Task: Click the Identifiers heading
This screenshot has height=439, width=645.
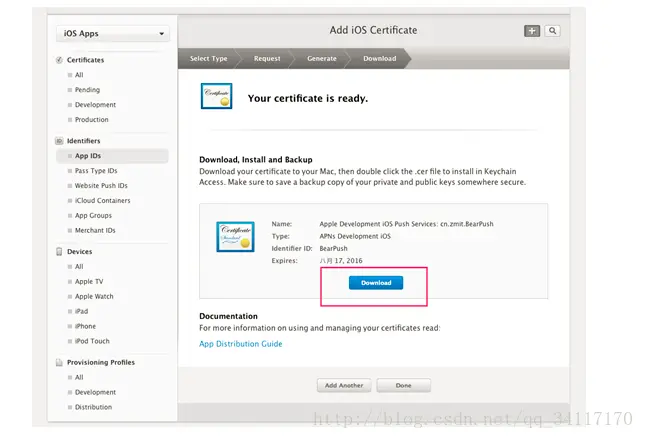Action: (84, 141)
